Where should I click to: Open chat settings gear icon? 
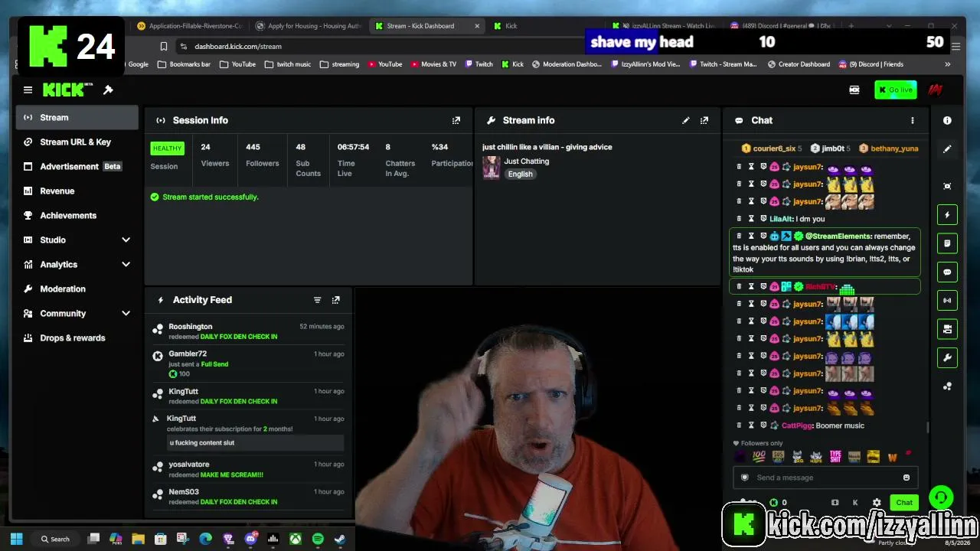click(x=877, y=503)
